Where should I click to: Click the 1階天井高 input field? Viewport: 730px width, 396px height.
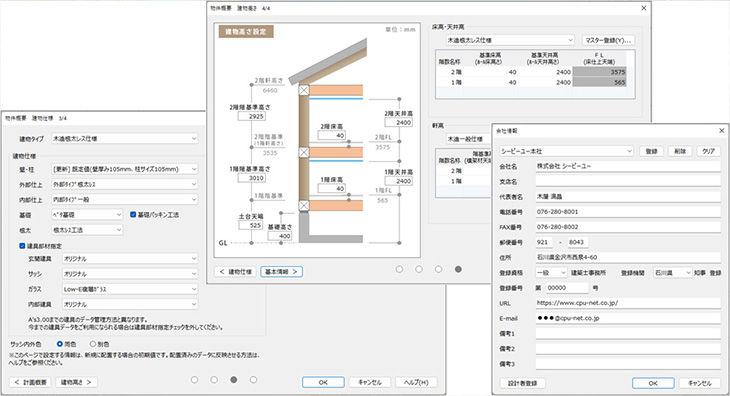[x=399, y=181]
